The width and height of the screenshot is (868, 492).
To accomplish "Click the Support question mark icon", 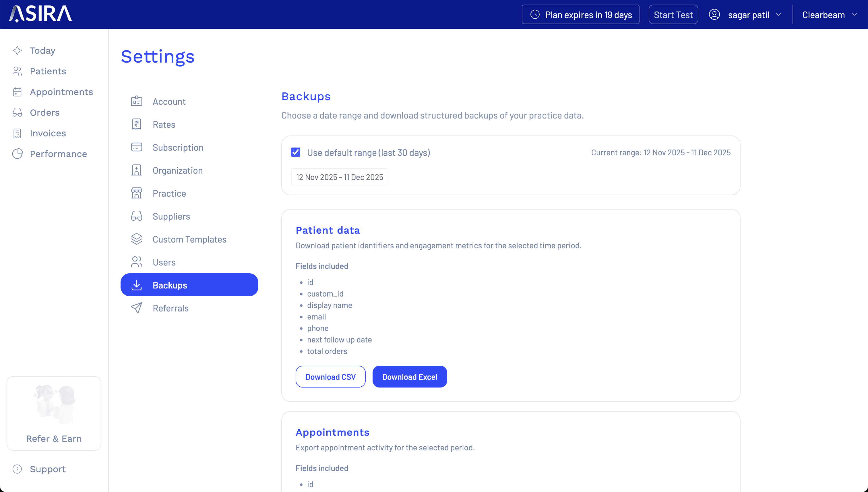I will tap(17, 469).
